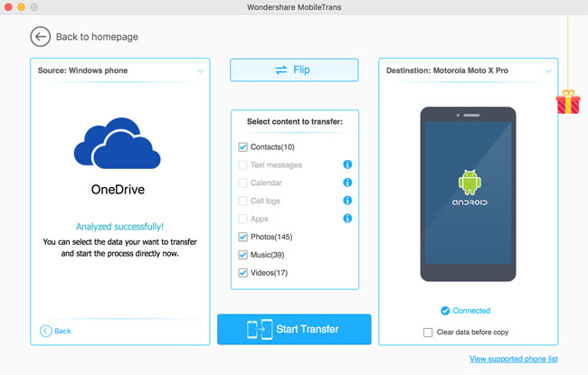Open View supported phone list link

514,359
